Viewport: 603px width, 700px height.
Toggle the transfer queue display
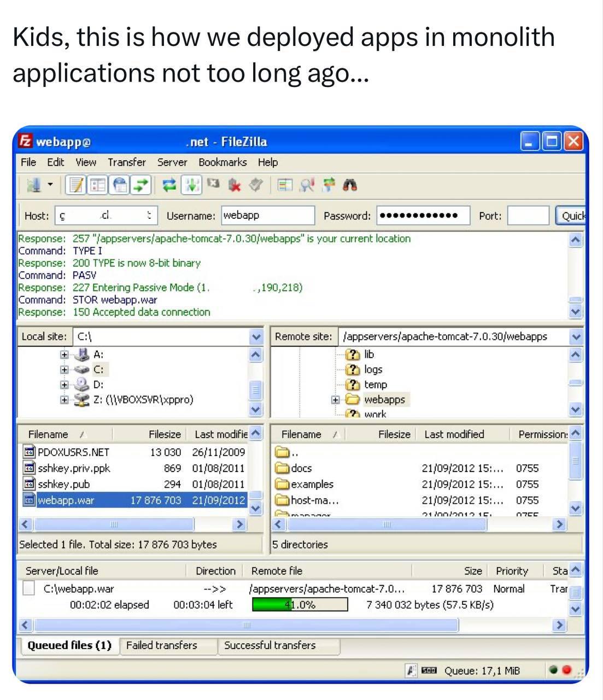[141, 185]
